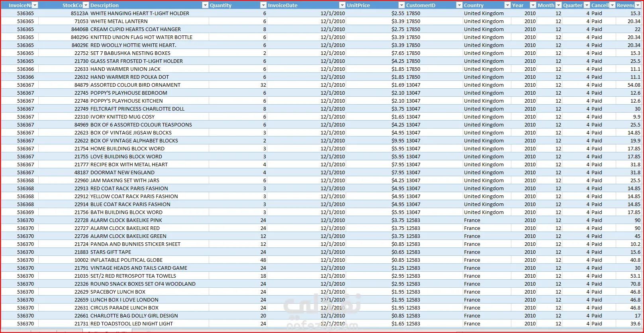Select cell 'CIRCUS PARADE LUNCH BOX'

click(149, 308)
